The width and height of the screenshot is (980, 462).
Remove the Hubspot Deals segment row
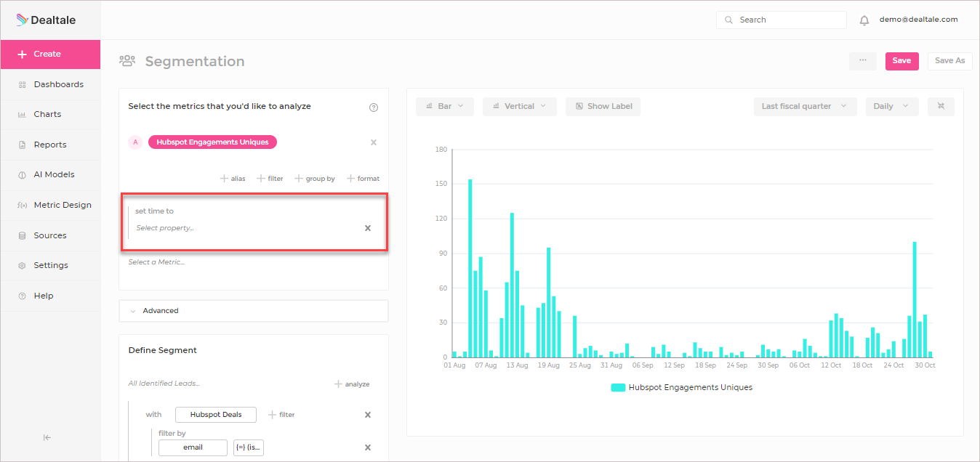tap(368, 415)
